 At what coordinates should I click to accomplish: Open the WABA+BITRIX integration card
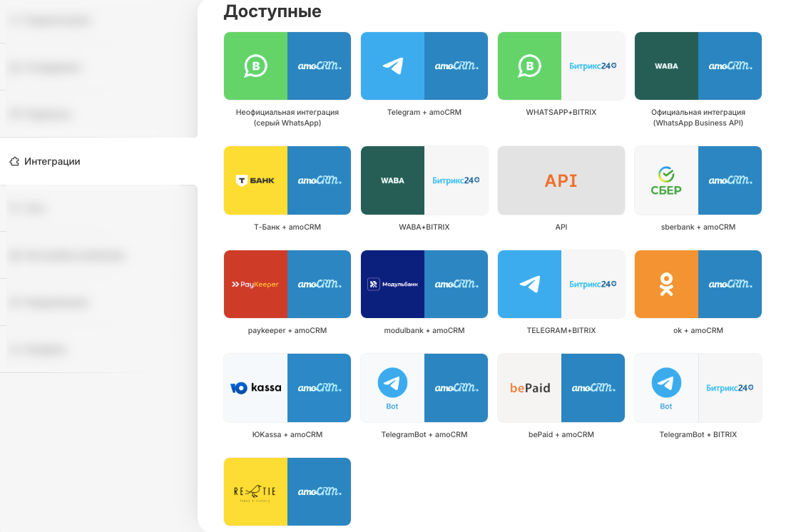coord(424,180)
